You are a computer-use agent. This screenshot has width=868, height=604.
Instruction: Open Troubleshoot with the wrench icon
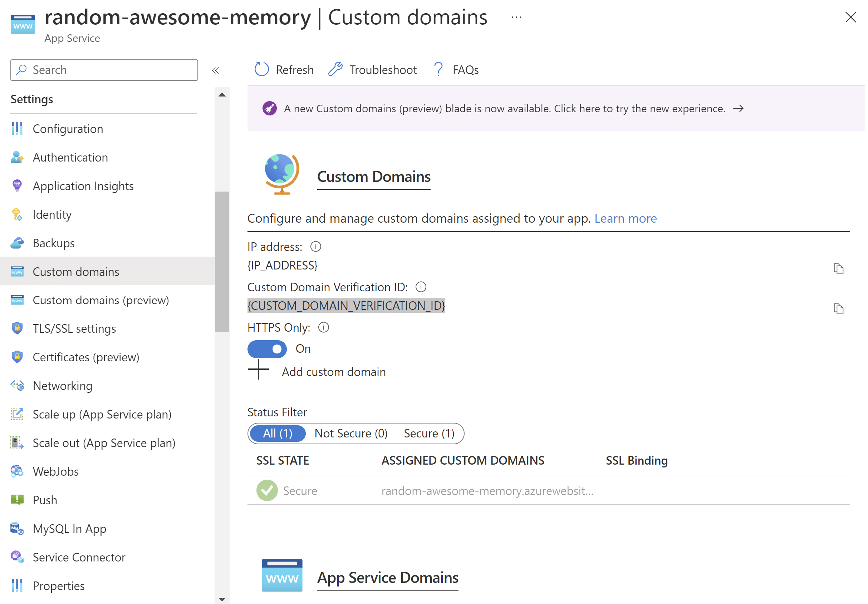(336, 69)
